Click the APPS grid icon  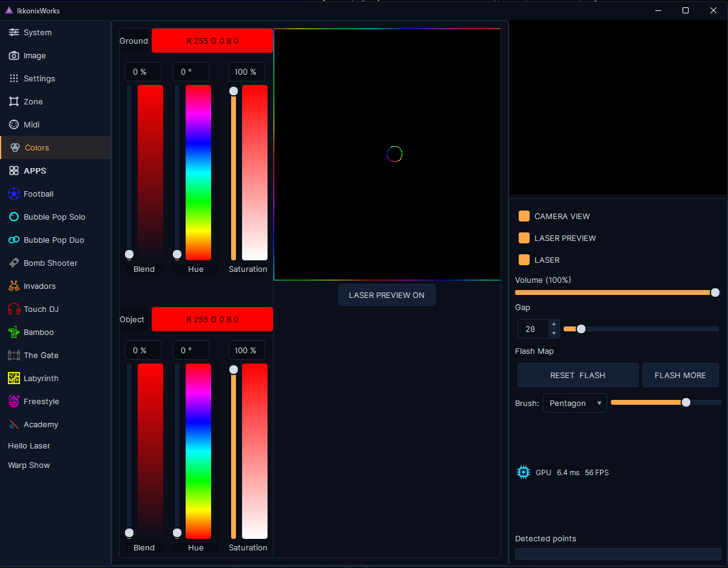[x=14, y=171]
